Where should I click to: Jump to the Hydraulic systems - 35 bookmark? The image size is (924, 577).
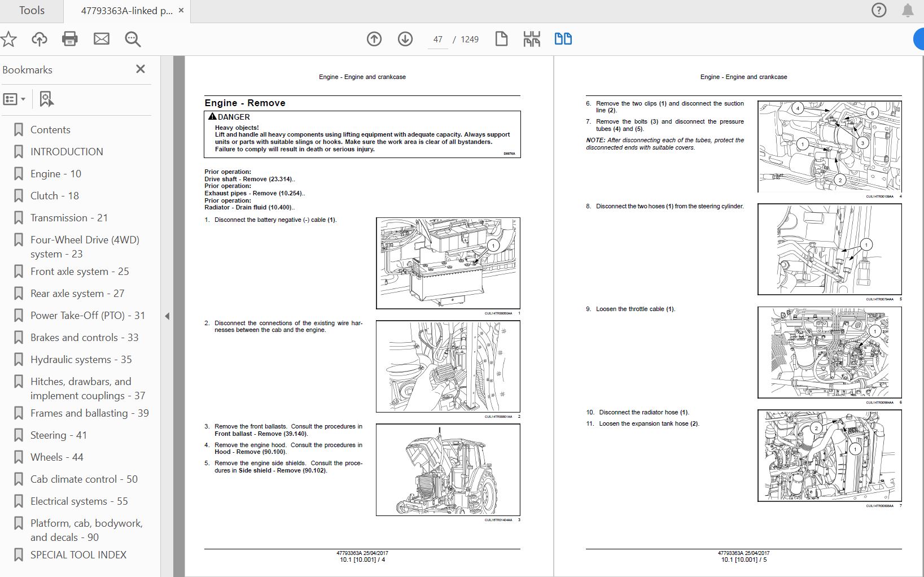pos(81,360)
